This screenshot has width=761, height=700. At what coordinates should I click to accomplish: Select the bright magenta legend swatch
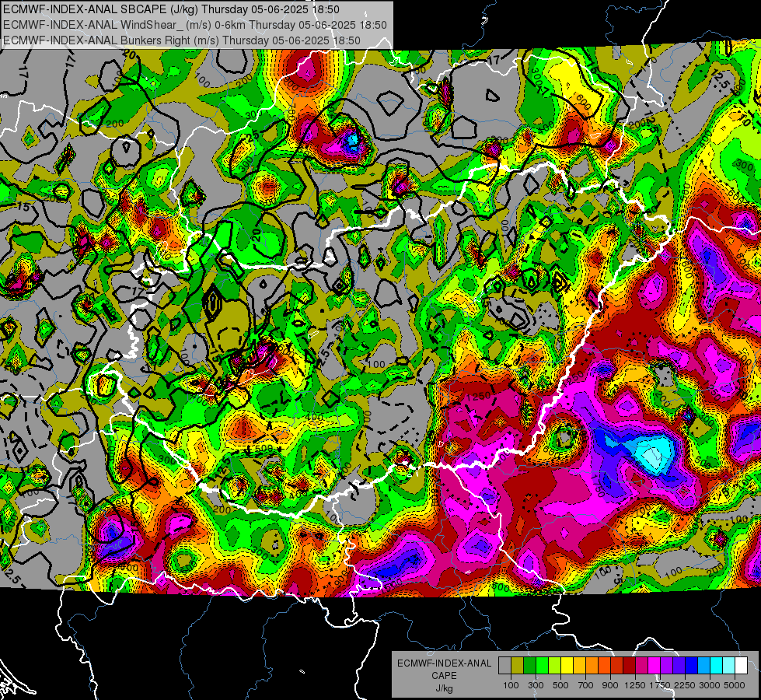click(x=654, y=665)
